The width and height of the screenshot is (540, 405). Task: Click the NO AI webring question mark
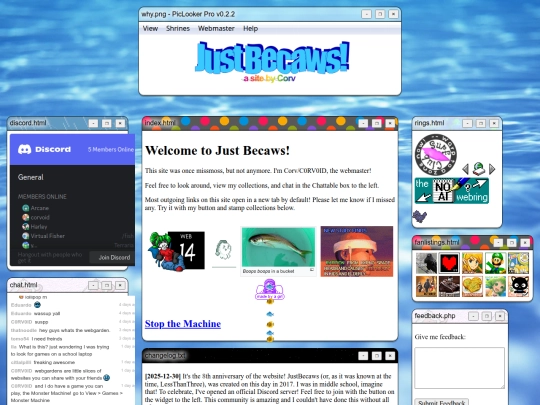tap(467, 187)
